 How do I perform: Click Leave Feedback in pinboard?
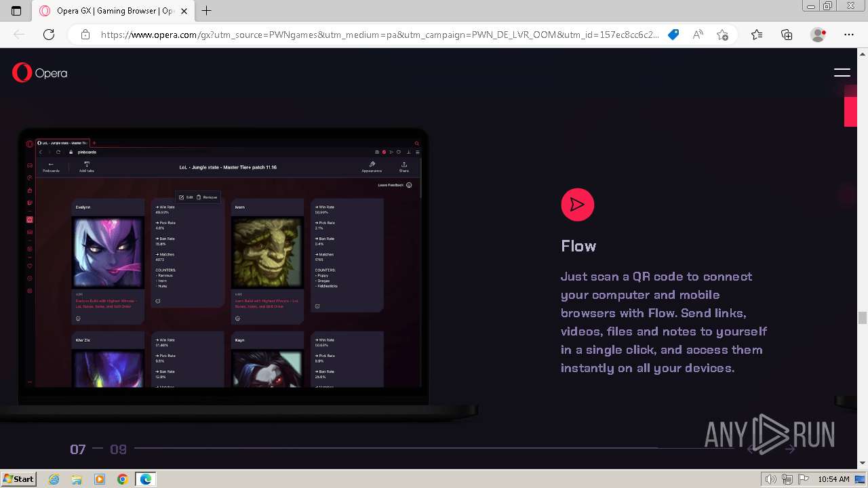pos(395,185)
